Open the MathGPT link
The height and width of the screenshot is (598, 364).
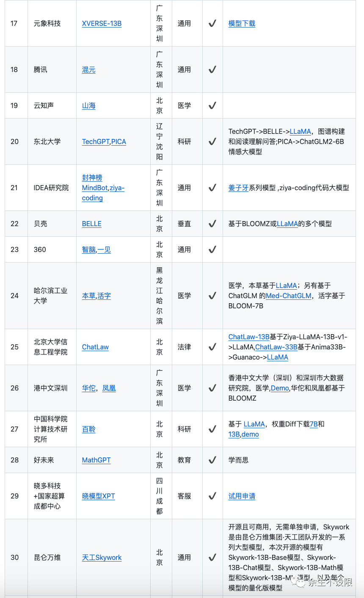click(96, 460)
